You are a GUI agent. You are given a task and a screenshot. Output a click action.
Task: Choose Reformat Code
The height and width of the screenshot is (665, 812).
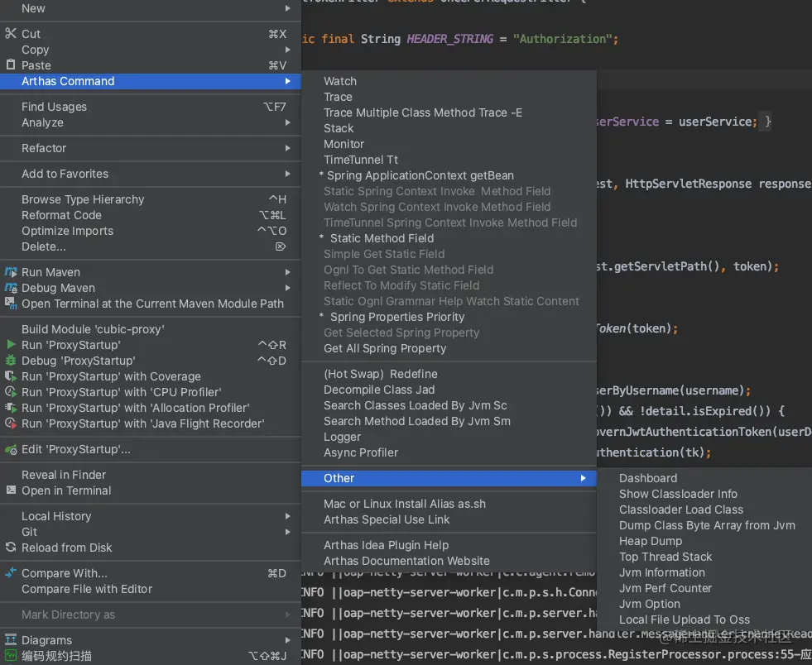coord(150,215)
